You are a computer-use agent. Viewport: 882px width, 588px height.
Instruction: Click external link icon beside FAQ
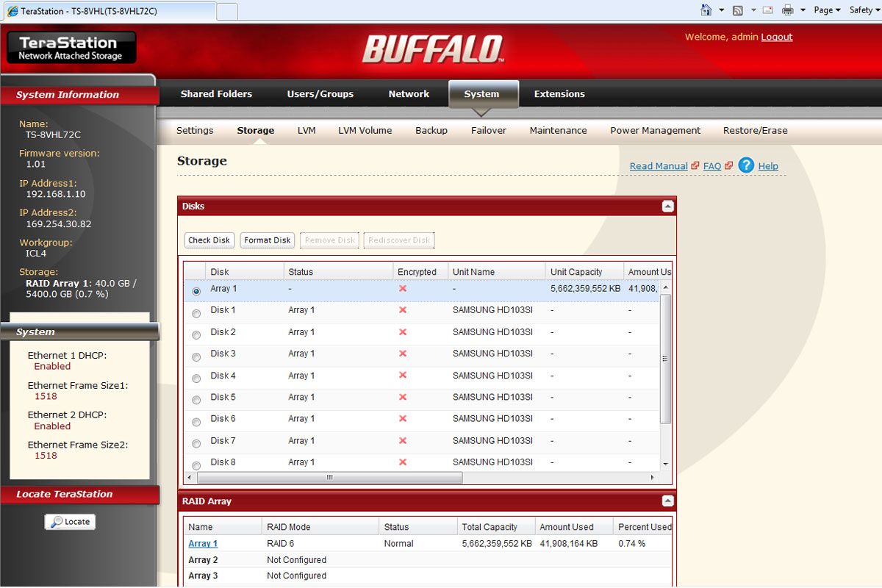pyautogui.click(x=728, y=166)
